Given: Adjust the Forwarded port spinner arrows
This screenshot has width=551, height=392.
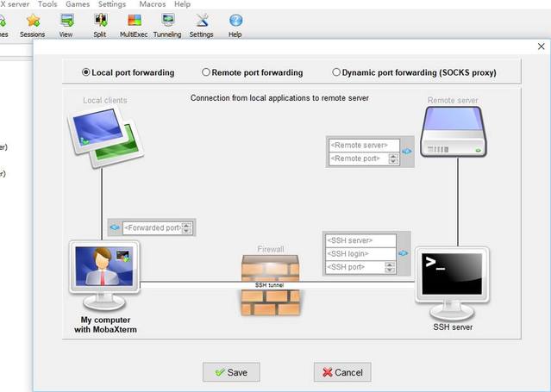Looking at the screenshot, I should [x=187, y=228].
